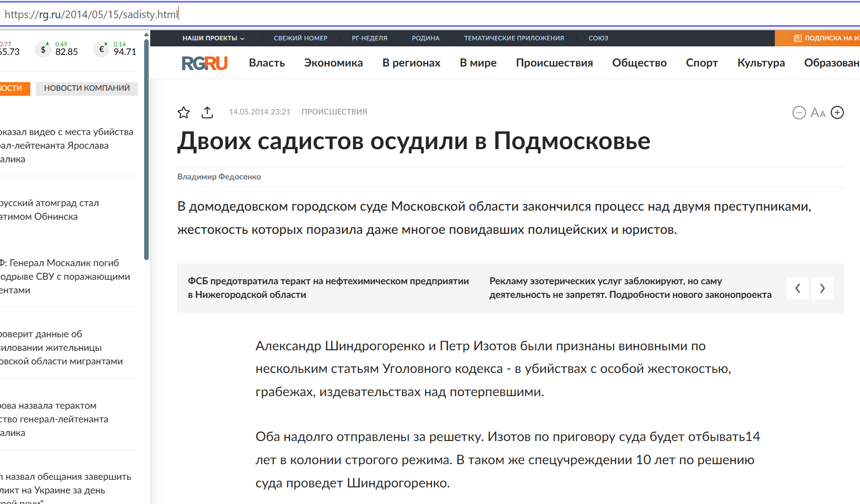Show next story in the news carousel
The width and height of the screenshot is (860, 504).
822,288
